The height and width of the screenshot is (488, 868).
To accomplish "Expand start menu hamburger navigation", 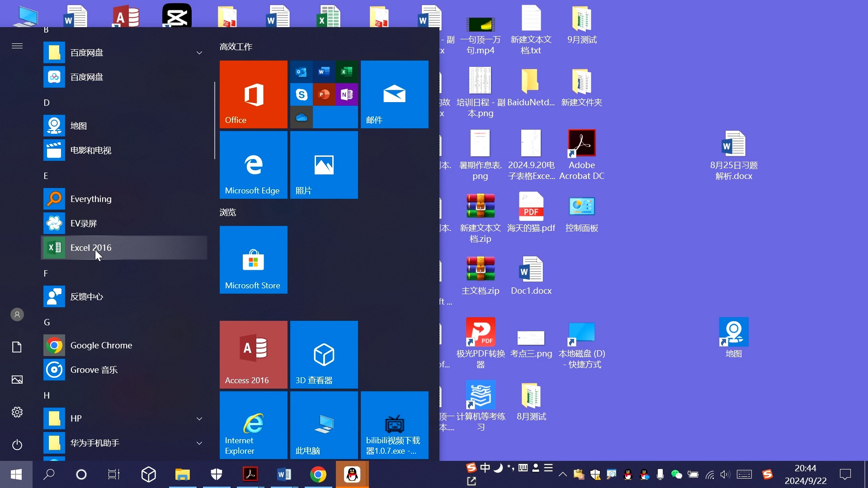I will 17,46.
